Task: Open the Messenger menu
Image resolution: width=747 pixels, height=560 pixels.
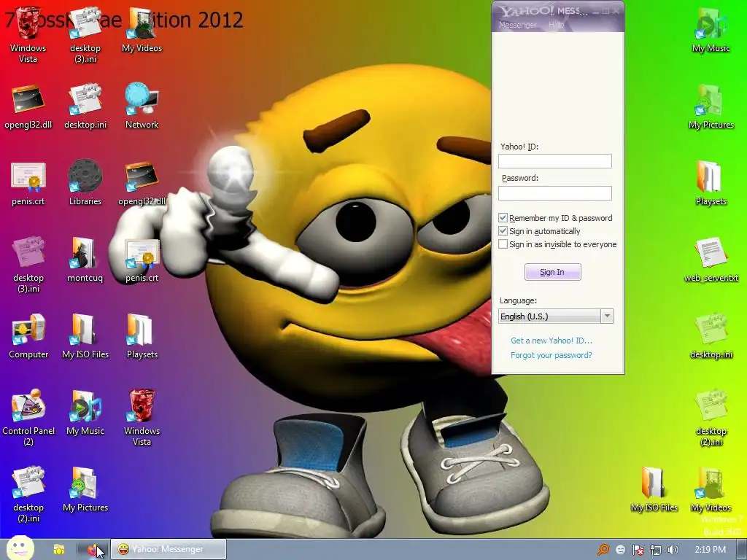Action: pyautogui.click(x=517, y=25)
